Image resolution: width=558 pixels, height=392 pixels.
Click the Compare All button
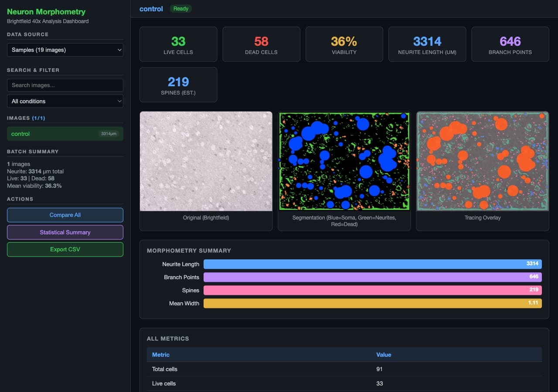click(x=65, y=215)
